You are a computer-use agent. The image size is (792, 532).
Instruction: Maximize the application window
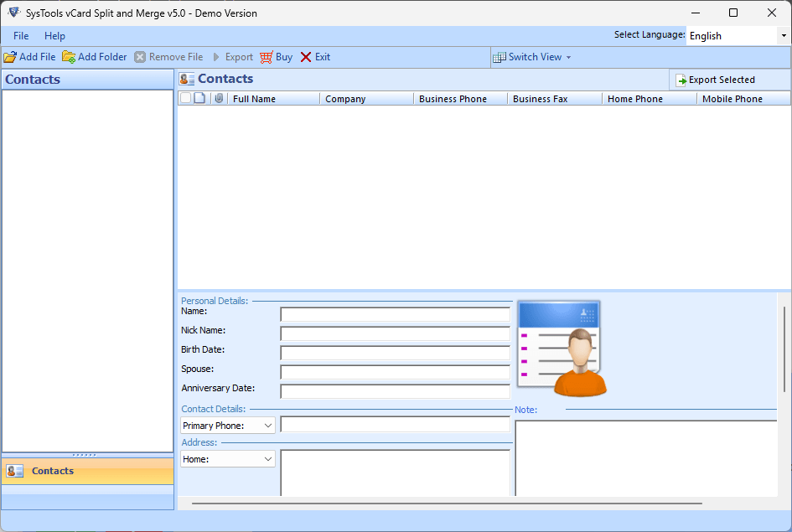click(x=733, y=13)
